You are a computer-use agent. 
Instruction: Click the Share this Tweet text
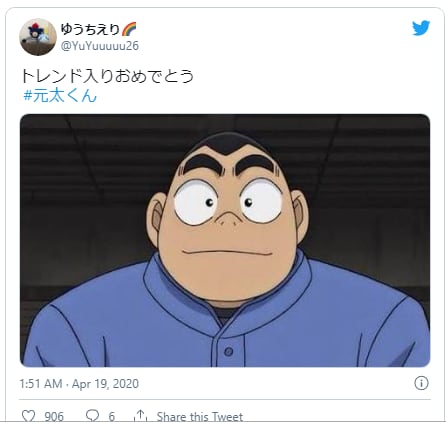(200, 416)
